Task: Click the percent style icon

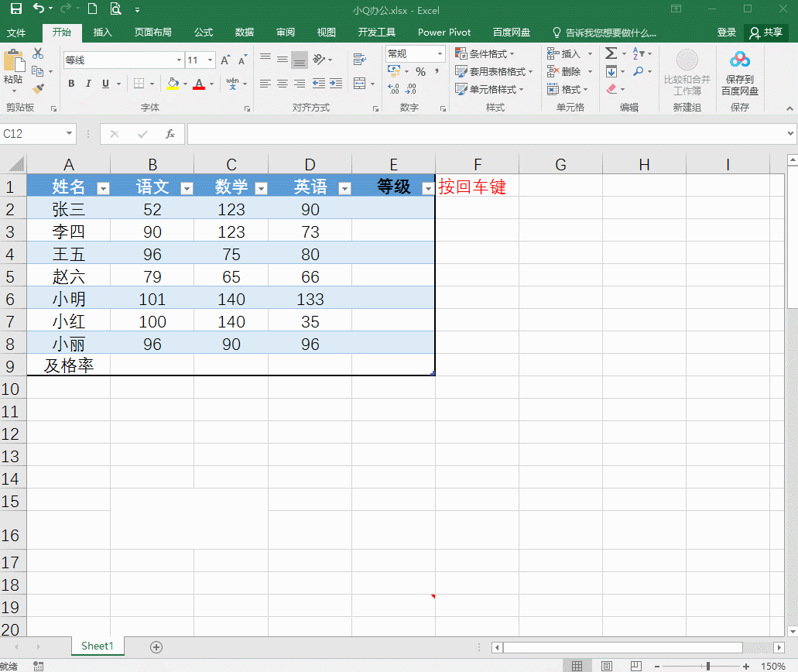Action: (x=420, y=71)
